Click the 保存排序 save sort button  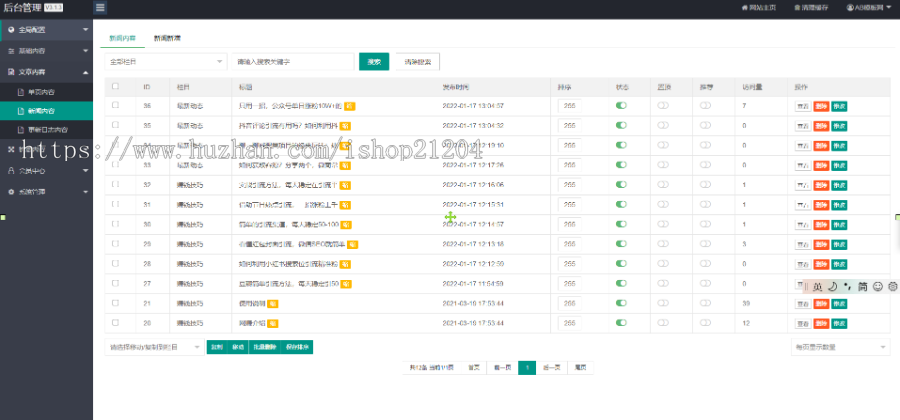(297, 347)
